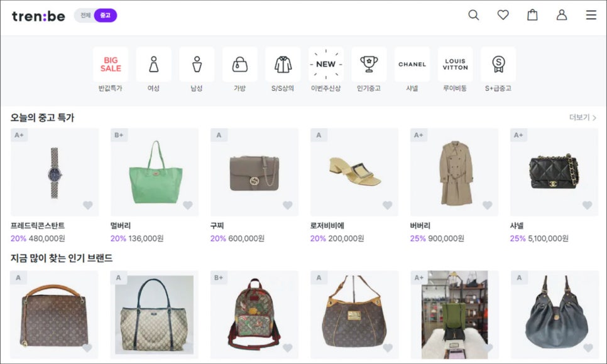Select the 가방 bag category icon
The width and height of the screenshot is (607, 364).
pyautogui.click(x=239, y=64)
